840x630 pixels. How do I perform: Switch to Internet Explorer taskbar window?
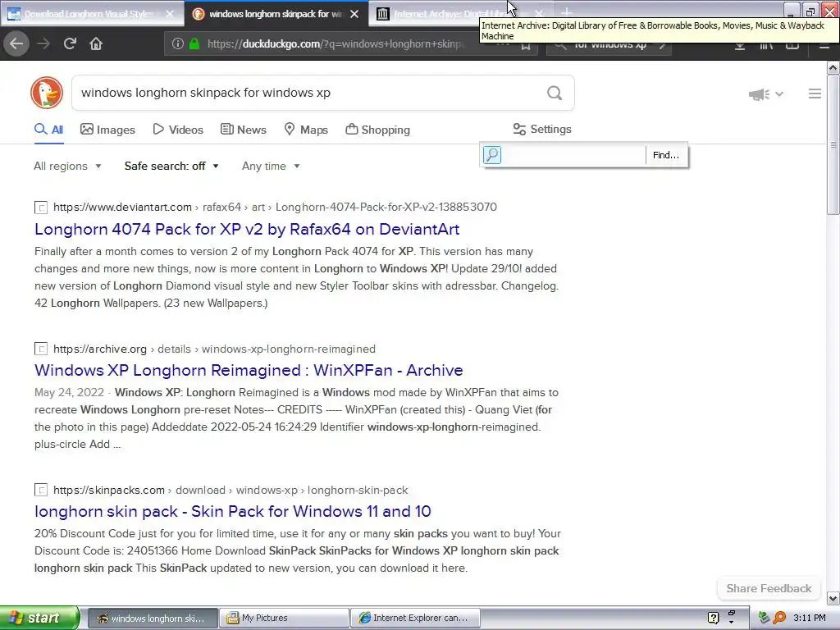click(x=415, y=618)
